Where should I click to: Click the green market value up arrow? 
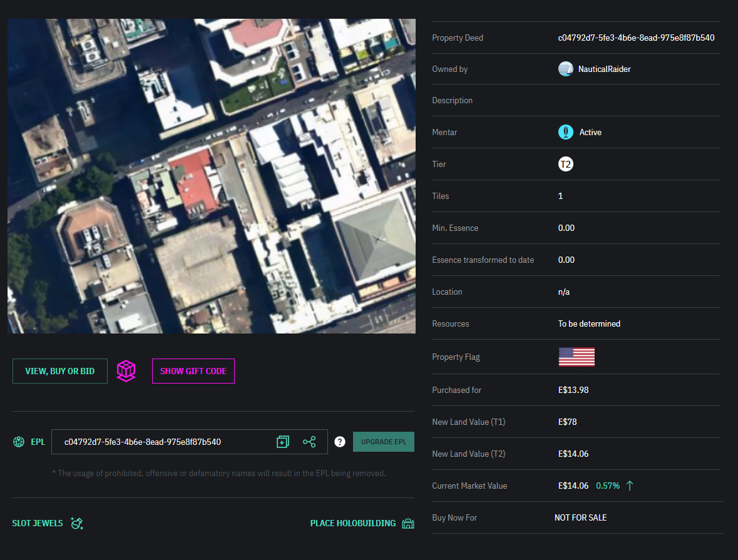click(x=630, y=486)
